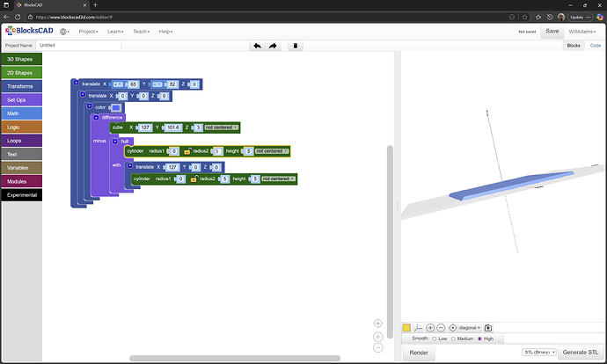Open the Learn menu

tap(115, 32)
